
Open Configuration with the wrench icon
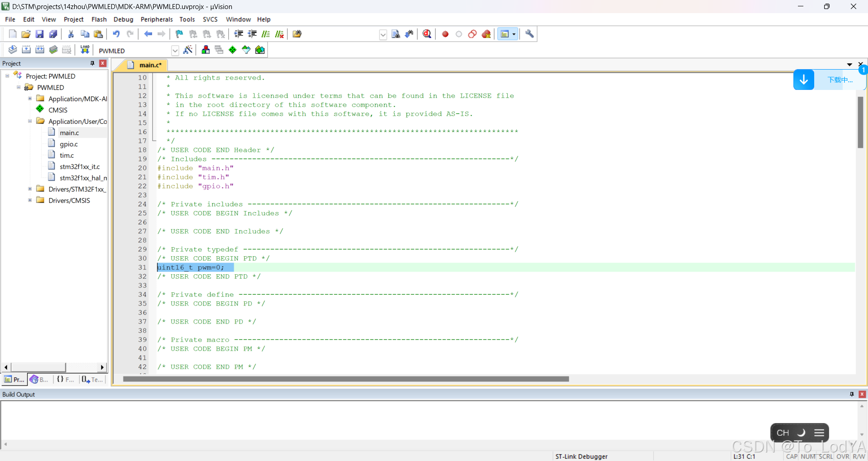pyautogui.click(x=529, y=34)
